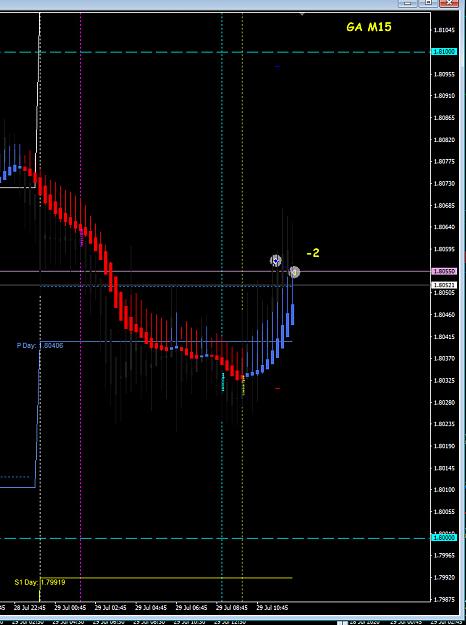Viewport: 466px width, 625px height.
Task: Click the 29 Jul 02:45 time axis label
Action: (x=110, y=608)
